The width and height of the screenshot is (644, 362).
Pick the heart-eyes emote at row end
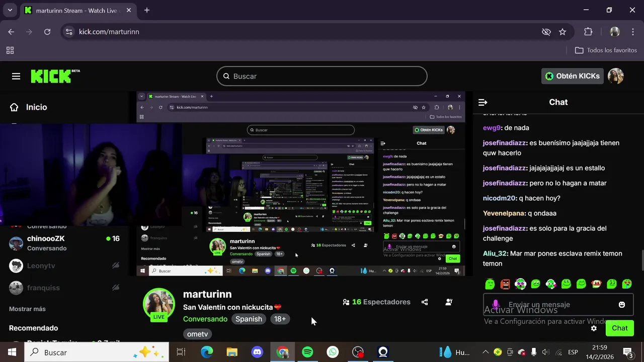[627, 284]
